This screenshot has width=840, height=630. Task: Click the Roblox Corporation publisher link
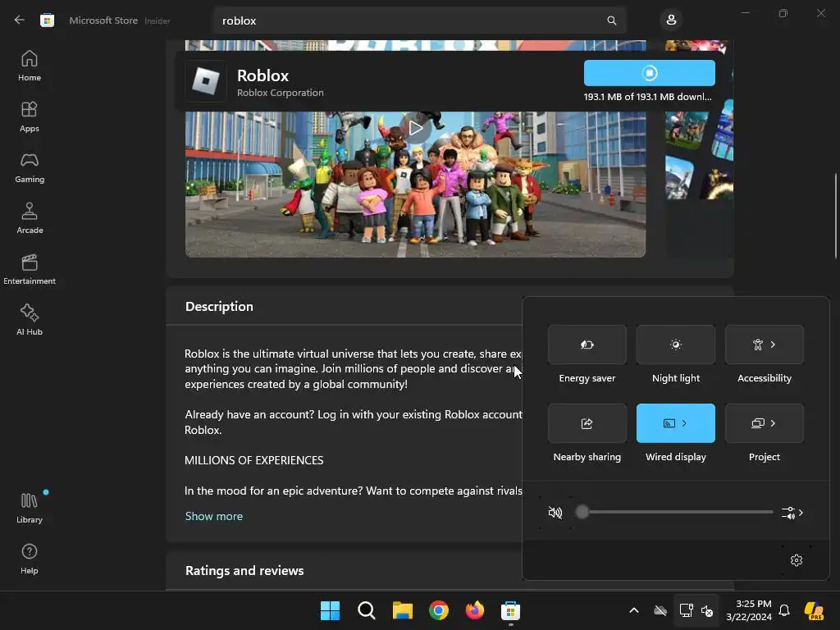click(x=281, y=93)
